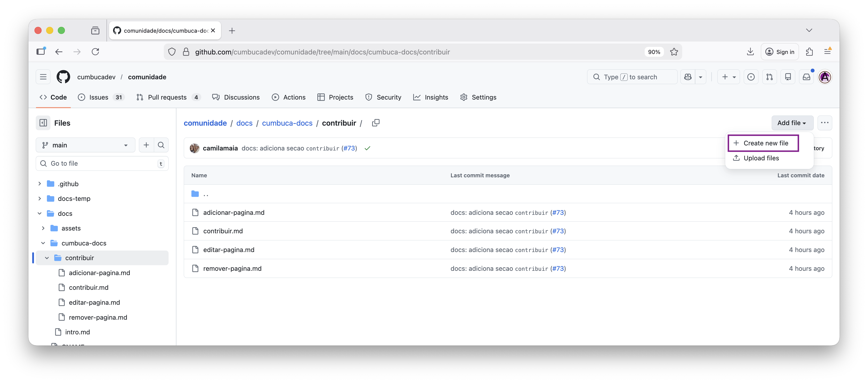The width and height of the screenshot is (868, 383).
Task: Open remover-pagina.md in the file table
Action: [x=232, y=269]
